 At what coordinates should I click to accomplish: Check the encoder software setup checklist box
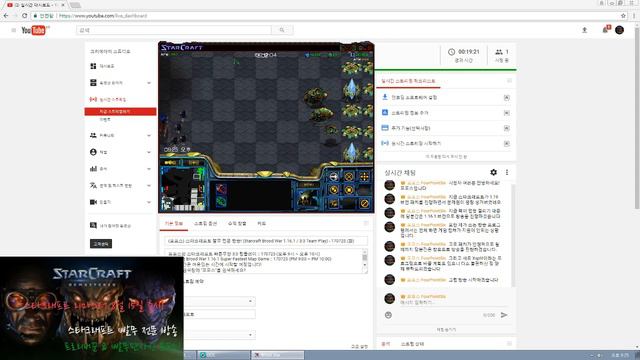tap(507, 98)
